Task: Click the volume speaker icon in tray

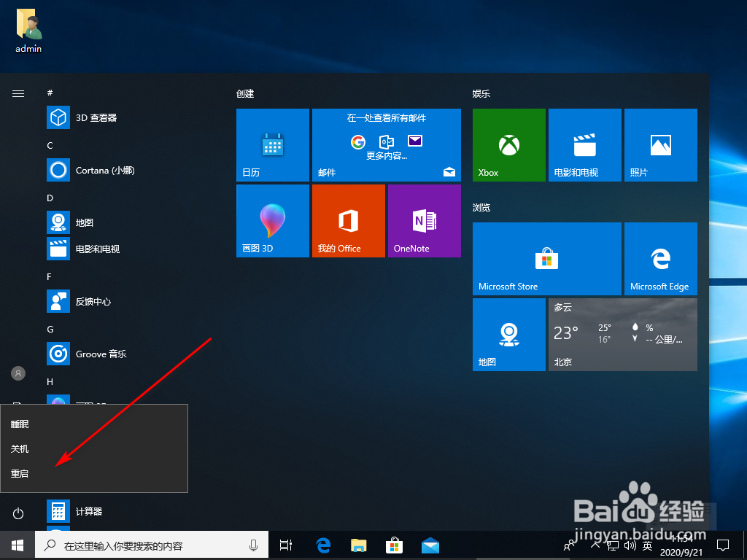Action: [x=630, y=545]
